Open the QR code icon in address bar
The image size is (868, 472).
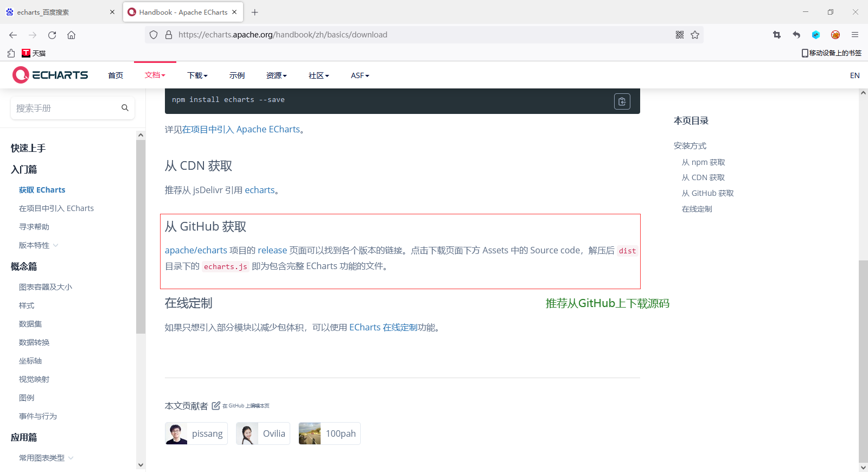[680, 35]
